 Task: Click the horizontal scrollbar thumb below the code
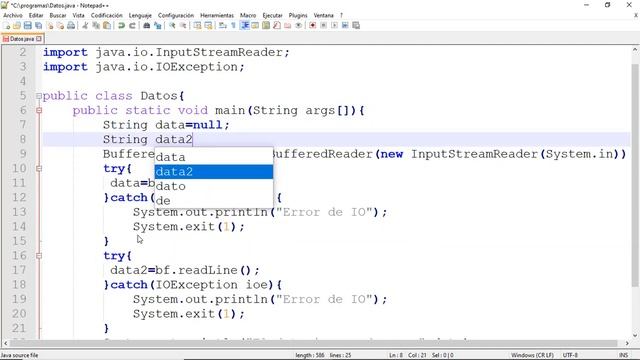point(313,343)
